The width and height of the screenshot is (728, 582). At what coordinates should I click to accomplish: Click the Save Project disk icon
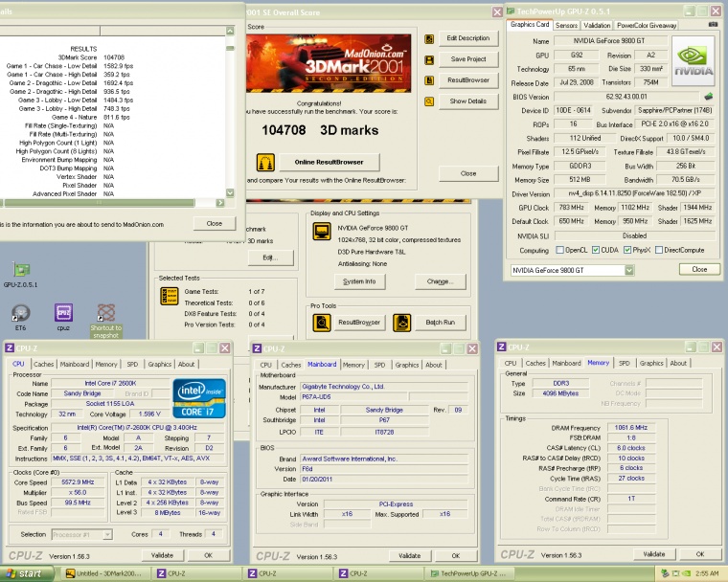(430, 58)
